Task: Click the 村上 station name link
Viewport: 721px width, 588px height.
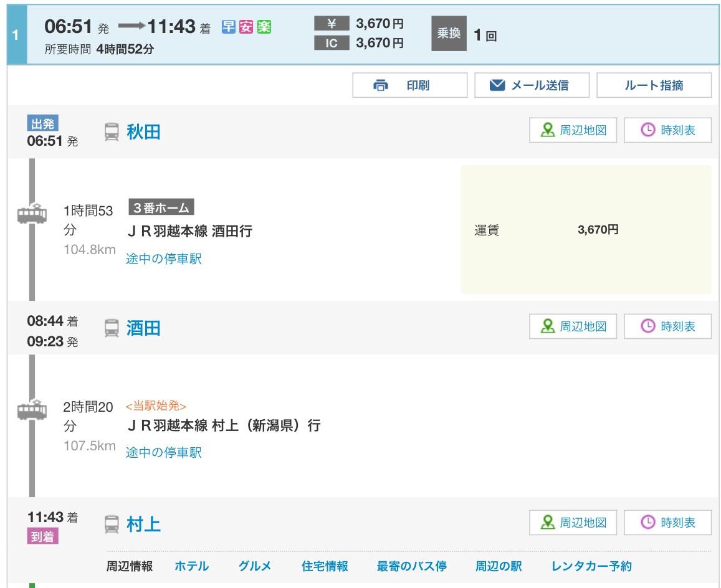Action: [x=144, y=524]
